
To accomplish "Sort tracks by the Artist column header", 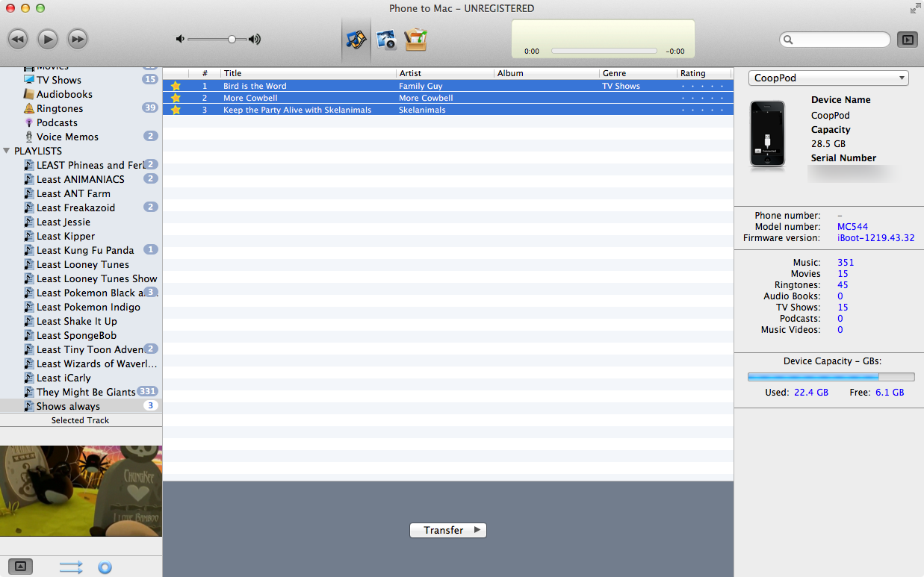I will click(444, 73).
